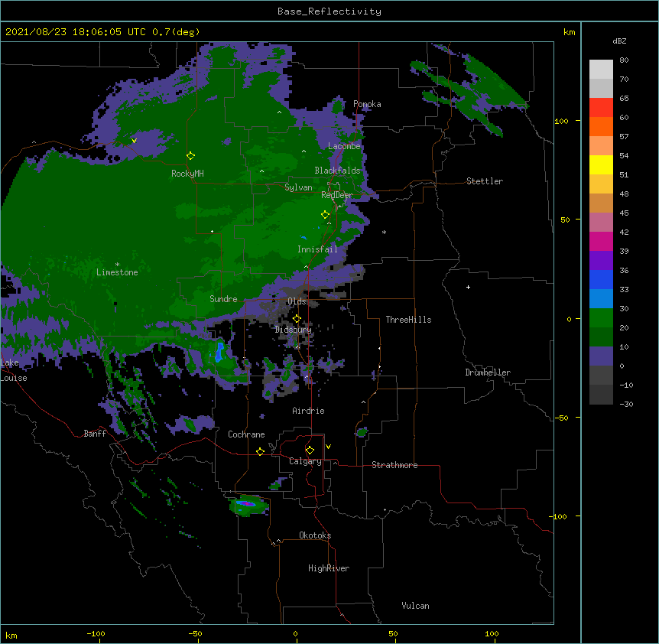This screenshot has width=659, height=644.
Task: Click the Blackfalds town label
Action: click(x=337, y=171)
